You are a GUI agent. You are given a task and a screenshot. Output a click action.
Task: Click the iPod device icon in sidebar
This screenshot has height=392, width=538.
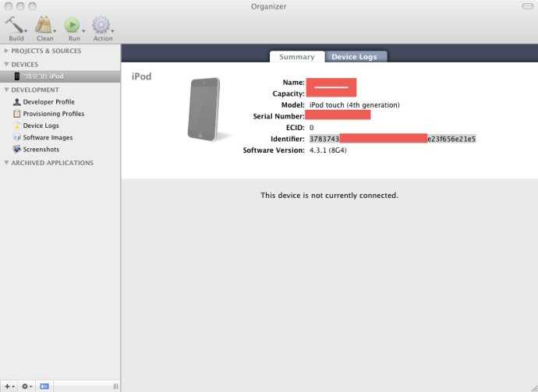point(17,76)
